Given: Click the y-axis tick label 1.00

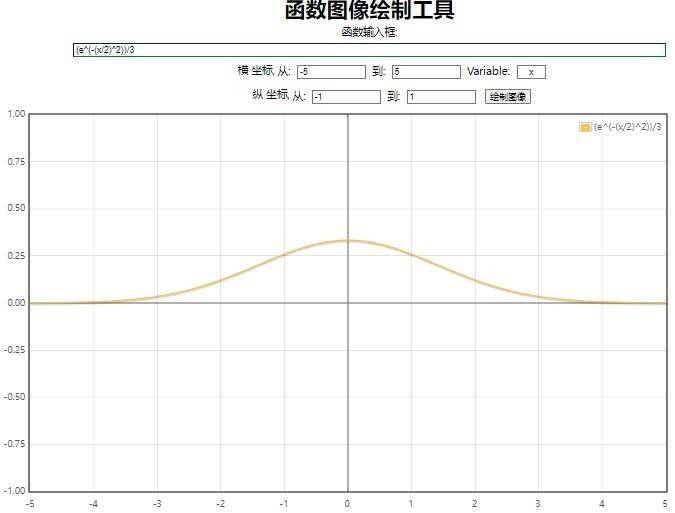Looking at the screenshot, I should coord(16,114).
